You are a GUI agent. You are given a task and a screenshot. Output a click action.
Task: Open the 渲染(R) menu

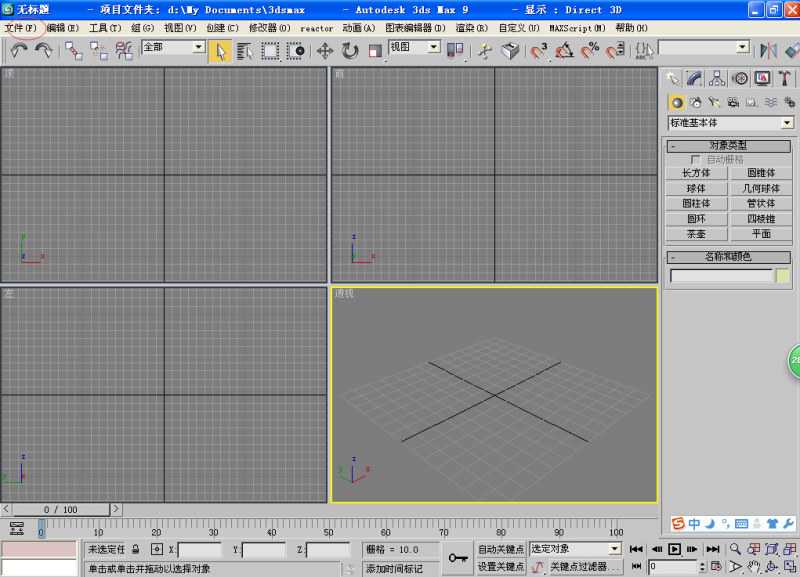[x=472, y=28]
